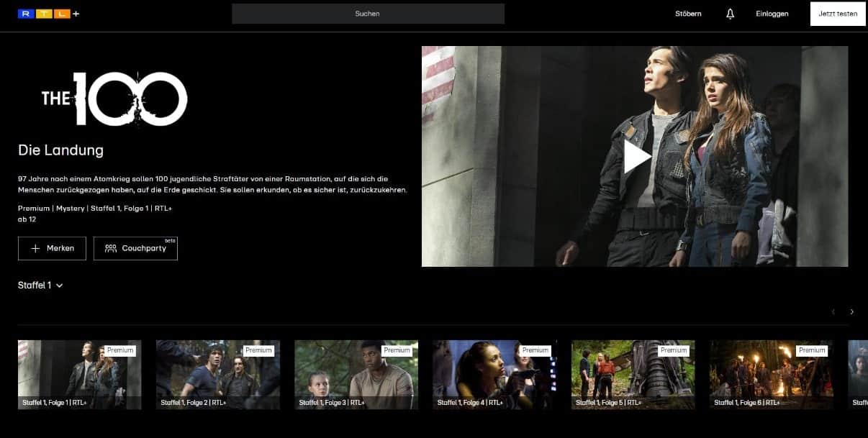Expand the Staffel 1 season dropdown
The width and height of the screenshot is (868, 438).
(x=40, y=286)
